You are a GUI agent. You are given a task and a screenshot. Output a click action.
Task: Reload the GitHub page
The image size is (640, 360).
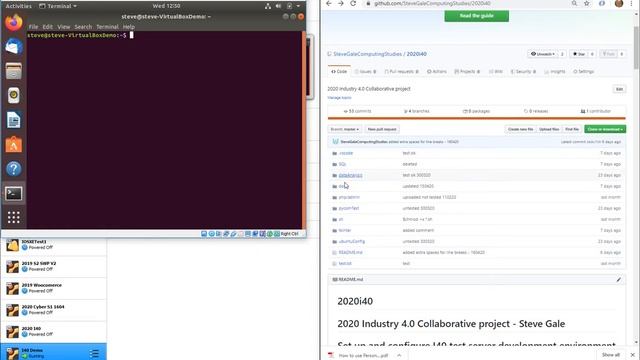[x=353, y=3]
